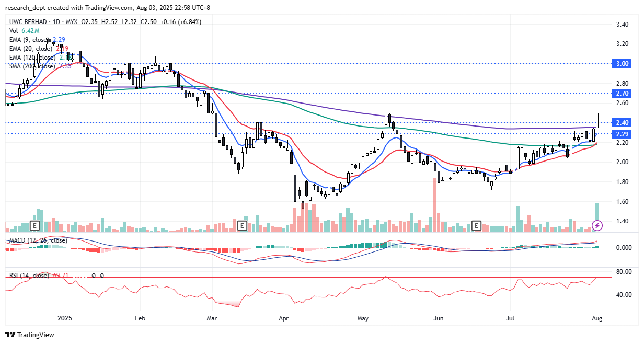The width and height of the screenshot is (644, 344).
Task: Click the Feb time axis label
Action: pos(140,318)
